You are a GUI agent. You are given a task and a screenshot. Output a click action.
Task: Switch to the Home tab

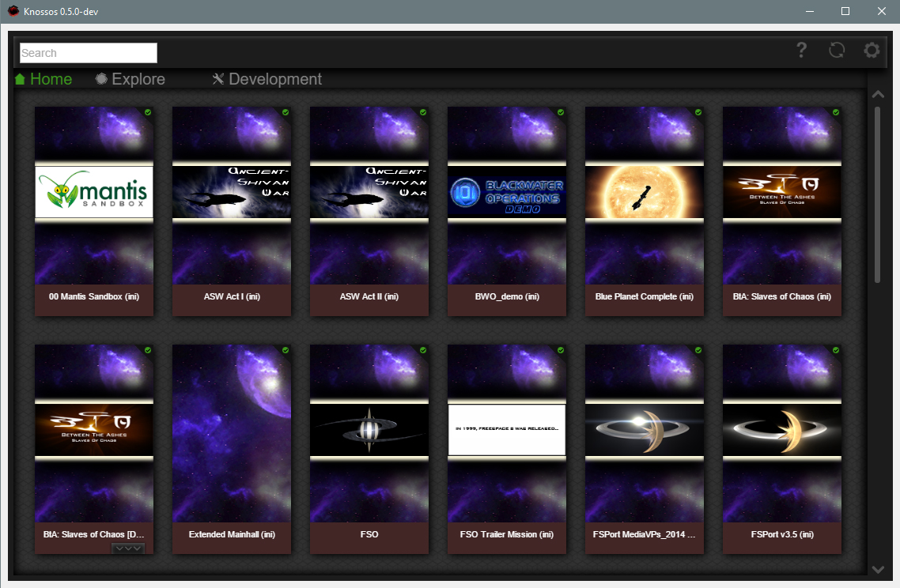coord(43,79)
